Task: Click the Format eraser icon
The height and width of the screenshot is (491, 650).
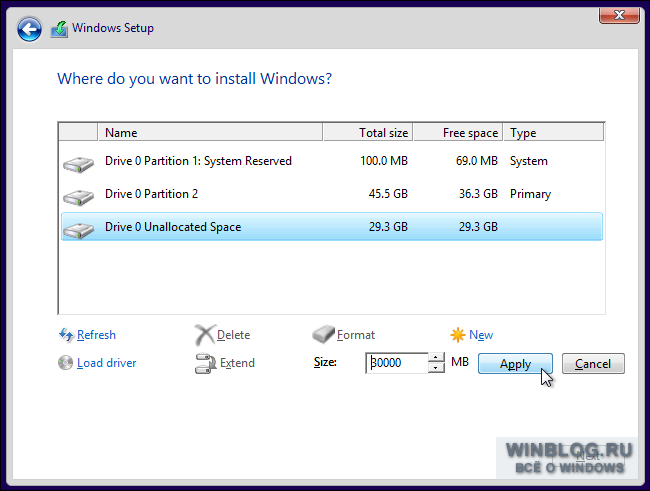Action: (323, 334)
